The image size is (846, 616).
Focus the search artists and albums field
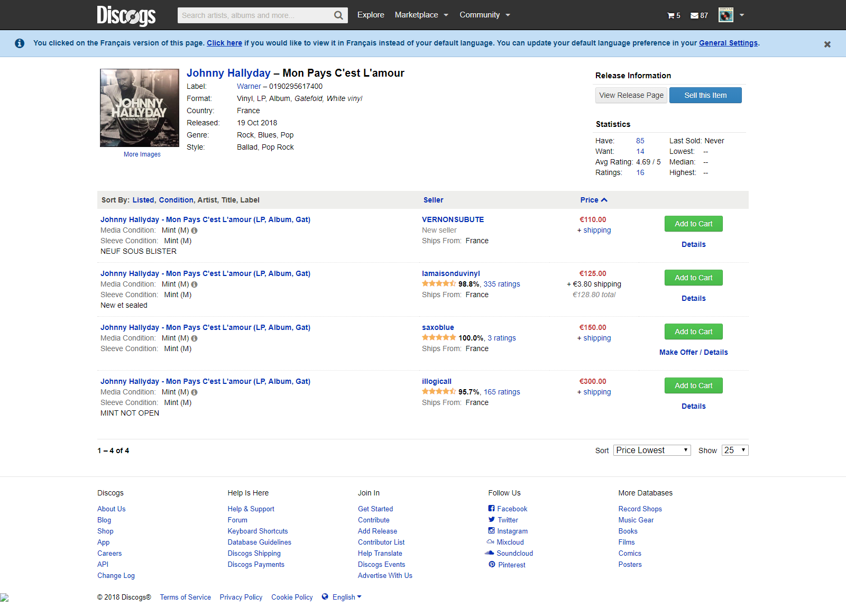pos(255,15)
